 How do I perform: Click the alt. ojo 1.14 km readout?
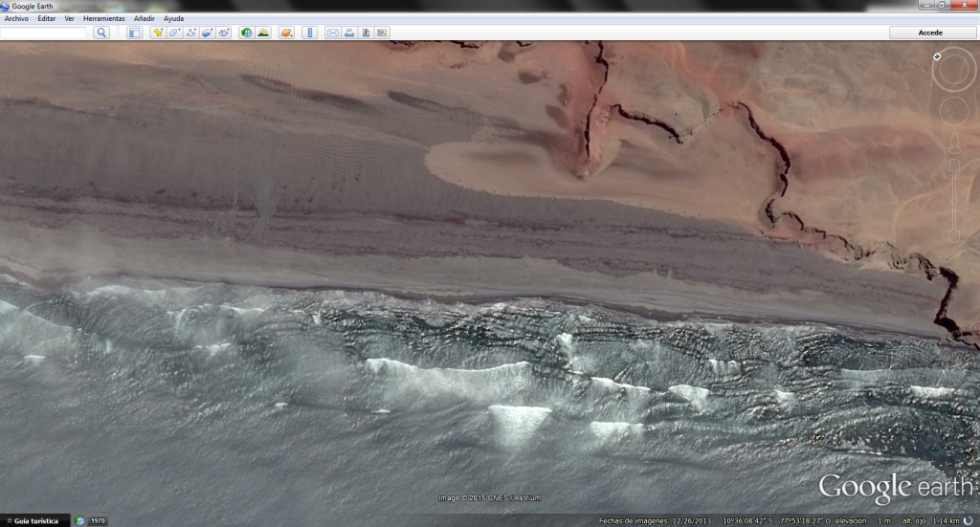click(x=930, y=520)
